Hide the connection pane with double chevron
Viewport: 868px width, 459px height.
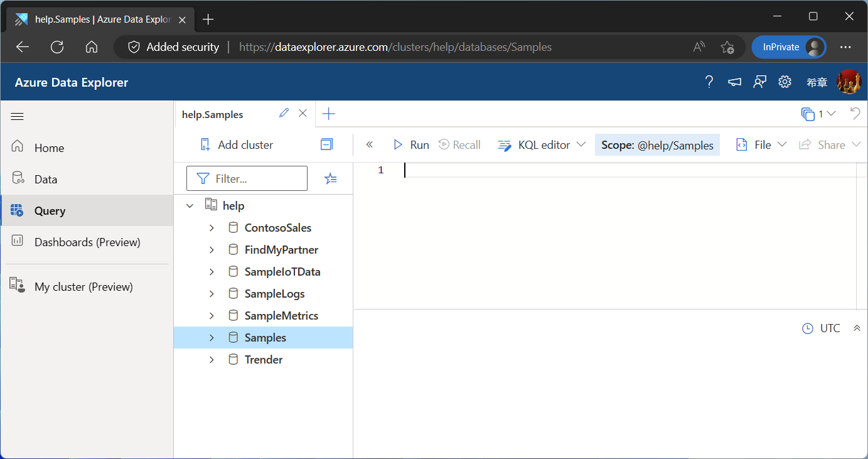point(370,144)
